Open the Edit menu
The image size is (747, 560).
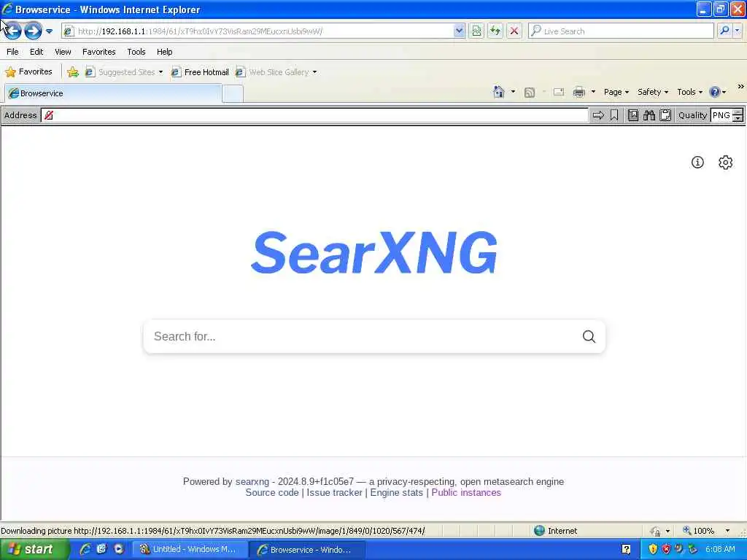coord(36,52)
